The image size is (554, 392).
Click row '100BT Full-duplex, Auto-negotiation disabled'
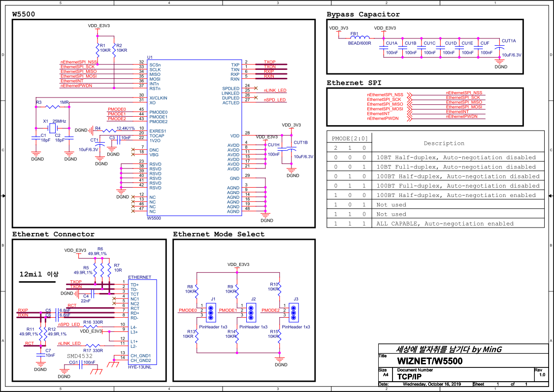[x=435, y=186]
